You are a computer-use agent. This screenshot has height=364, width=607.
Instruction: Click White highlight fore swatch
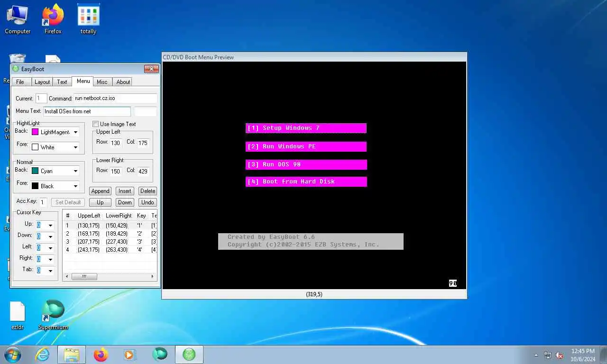(35, 147)
